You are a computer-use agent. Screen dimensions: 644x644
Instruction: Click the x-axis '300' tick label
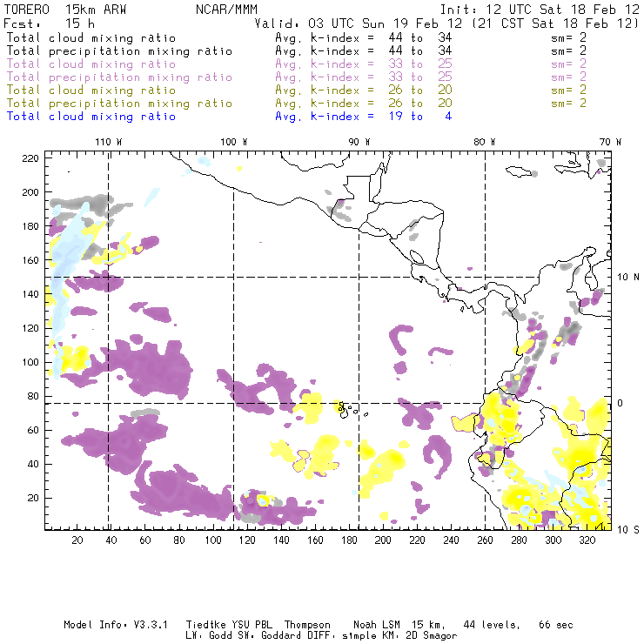pyautogui.click(x=553, y=540)
